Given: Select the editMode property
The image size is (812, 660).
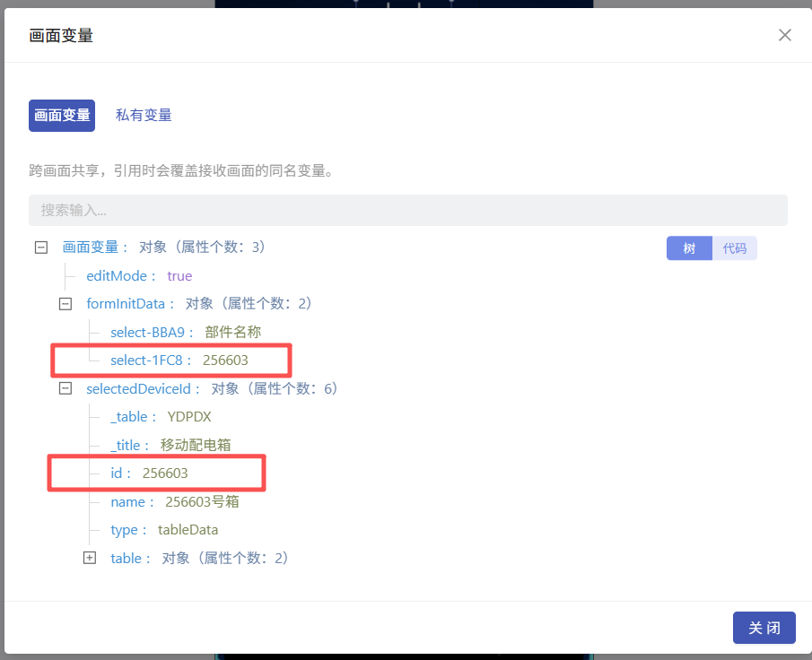Looking at the screenshot, I should point(121,275).
